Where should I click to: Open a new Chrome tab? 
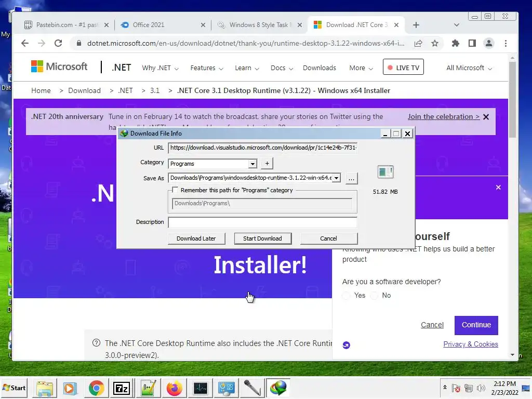(x=416, y=25)
